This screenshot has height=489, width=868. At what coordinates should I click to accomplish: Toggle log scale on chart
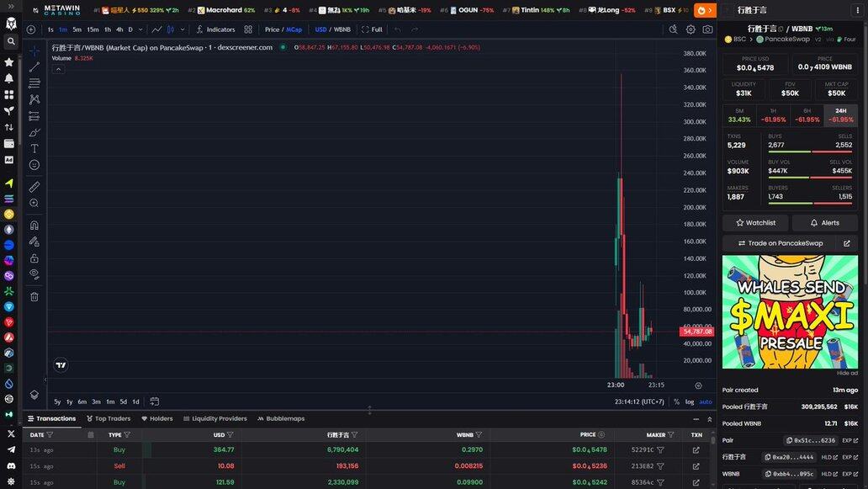point(690,401)
